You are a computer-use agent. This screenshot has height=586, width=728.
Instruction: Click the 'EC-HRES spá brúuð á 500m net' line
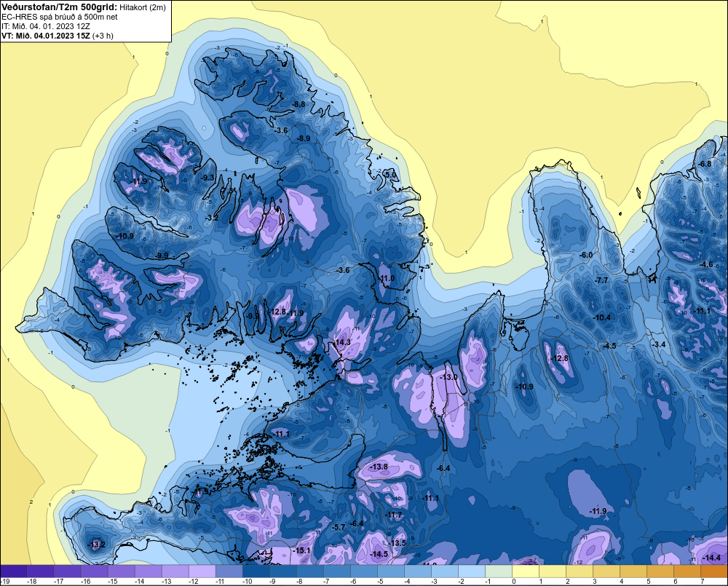pos(60,17)
